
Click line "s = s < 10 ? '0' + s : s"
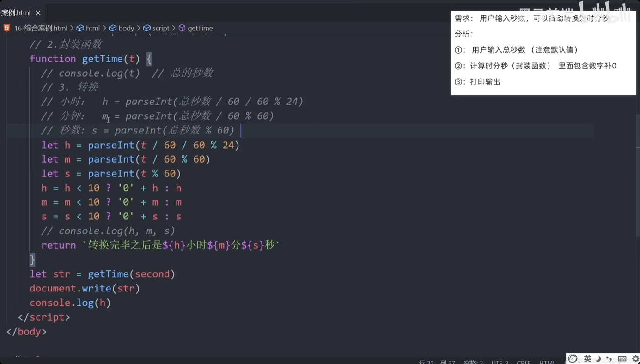coord(111,217)
